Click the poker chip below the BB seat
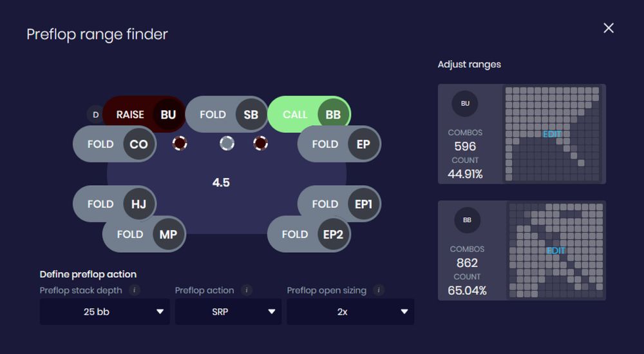The height and width of the screenshot is (354, 644). (260, 143)
